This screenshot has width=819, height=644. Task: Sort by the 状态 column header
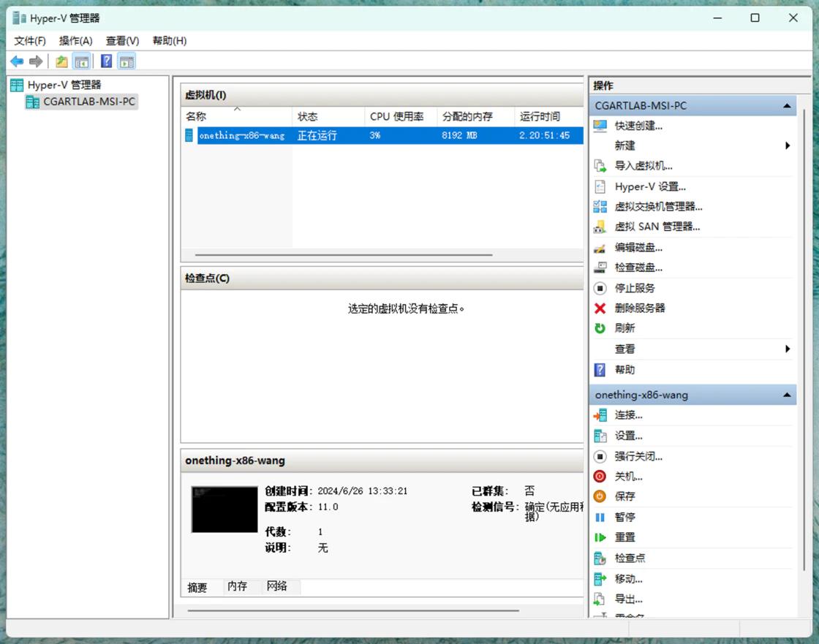(328, 116)
